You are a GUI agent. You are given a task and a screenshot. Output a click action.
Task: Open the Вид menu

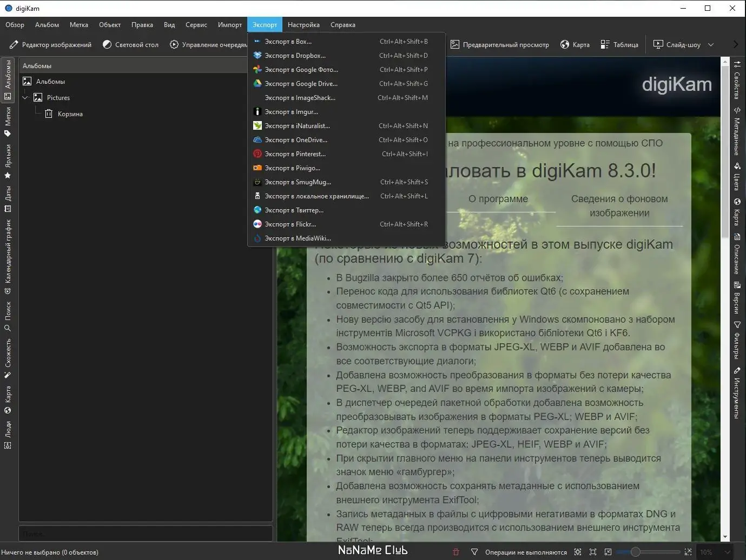pyautogui.click(x=169, y=25)
